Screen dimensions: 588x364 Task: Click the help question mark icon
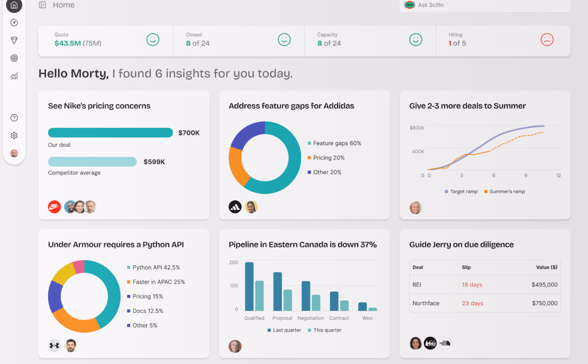14,118
